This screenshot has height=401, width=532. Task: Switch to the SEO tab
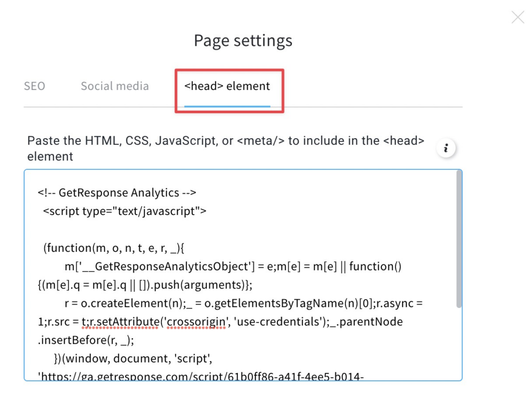click(x=34, y=86)
